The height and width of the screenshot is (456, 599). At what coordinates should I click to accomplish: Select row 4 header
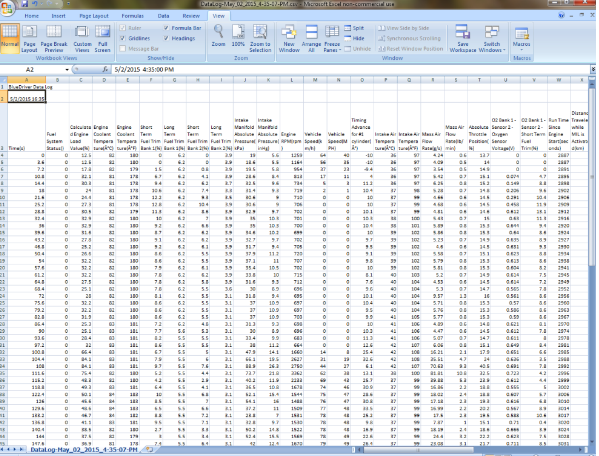(x=3, y=155)
